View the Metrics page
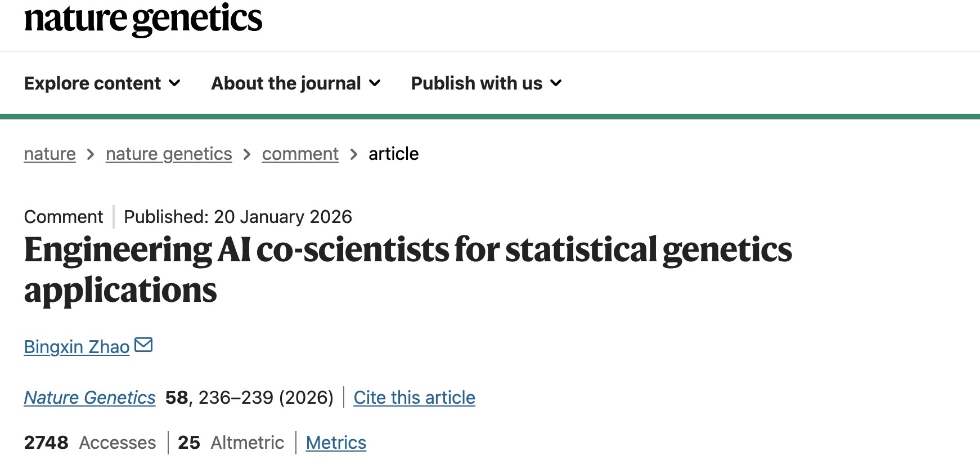This screenshot has height=473, width=980. 335,443
